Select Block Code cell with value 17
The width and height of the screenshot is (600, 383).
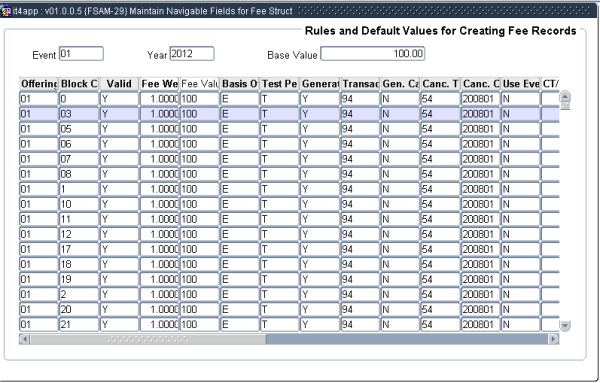pos(79,249)
